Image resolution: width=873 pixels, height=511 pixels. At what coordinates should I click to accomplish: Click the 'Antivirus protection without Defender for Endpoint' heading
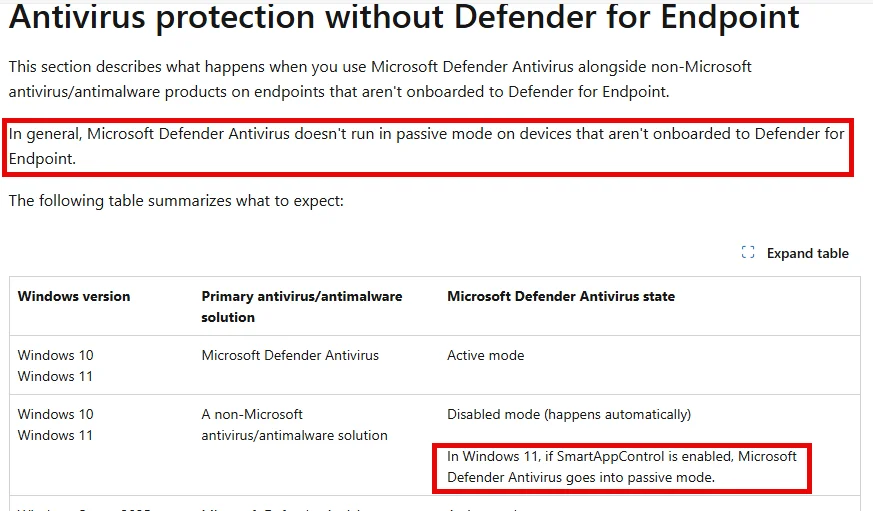(404, 17)
